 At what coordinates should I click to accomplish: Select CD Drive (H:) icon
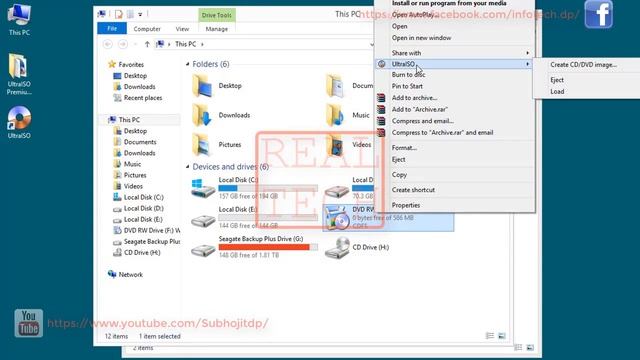pos(337,247)
